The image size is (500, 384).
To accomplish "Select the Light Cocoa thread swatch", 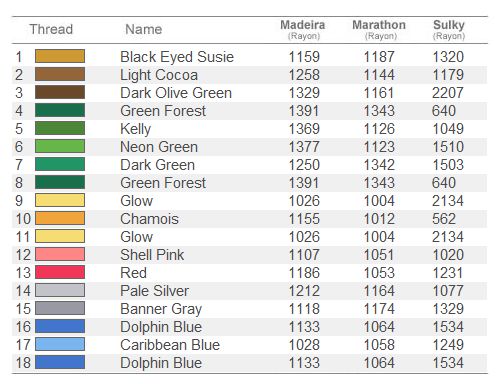I will pyautogui.click(x=60, y=74).
